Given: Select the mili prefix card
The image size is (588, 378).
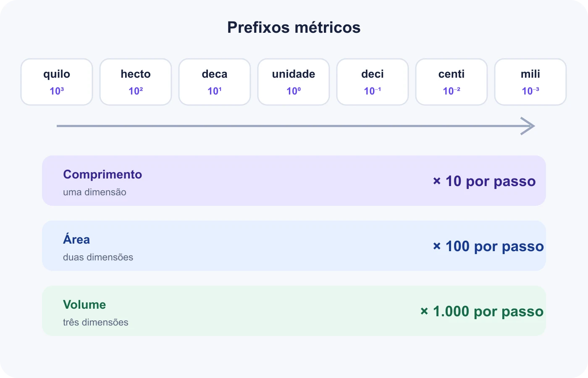Looking at the screenshot, I should point(530,82).
